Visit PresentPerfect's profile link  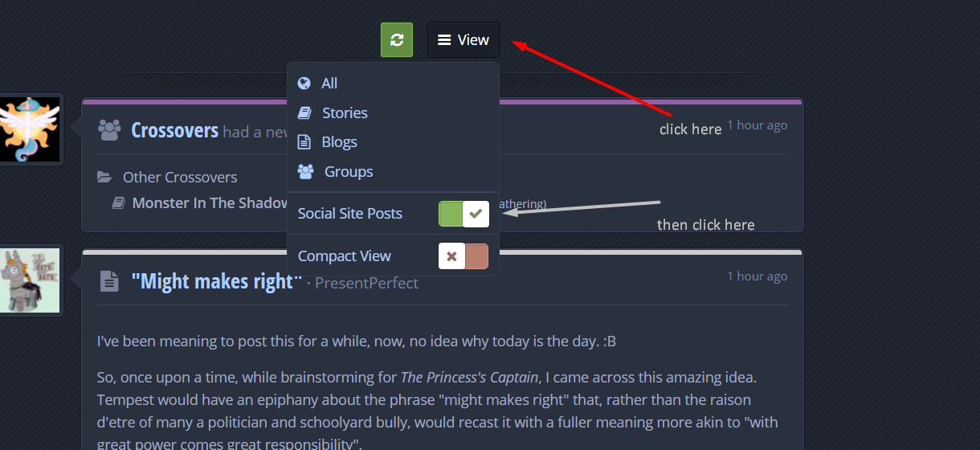click(366, 283)
